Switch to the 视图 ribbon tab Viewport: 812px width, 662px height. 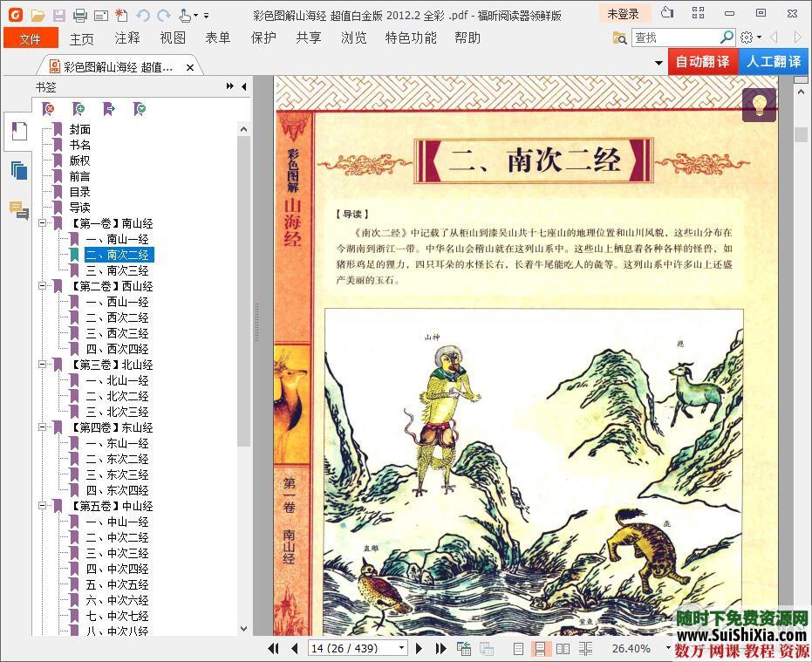coord(172,38)
